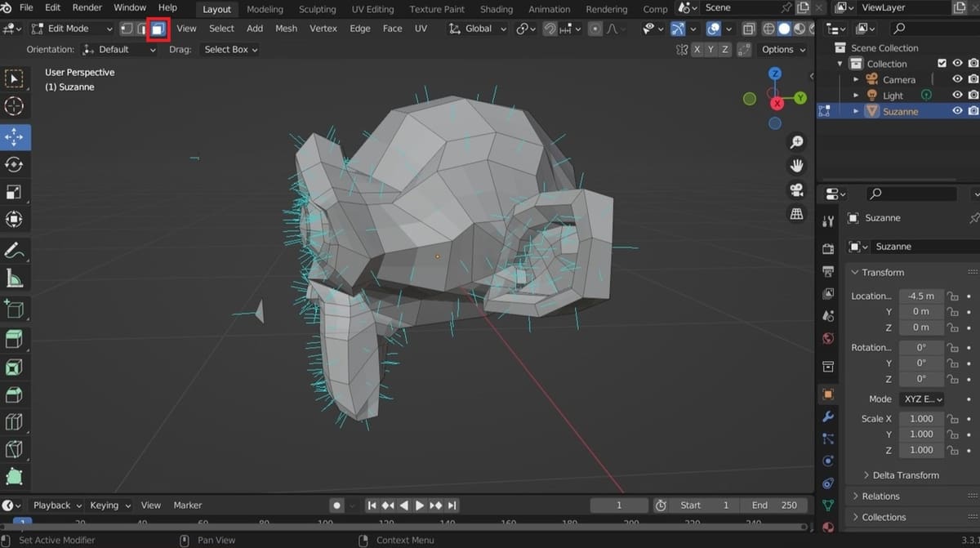Screen dimensions: 980x548
Task: Expand the Delta Transform panel
Action: [x=901, y=474]
